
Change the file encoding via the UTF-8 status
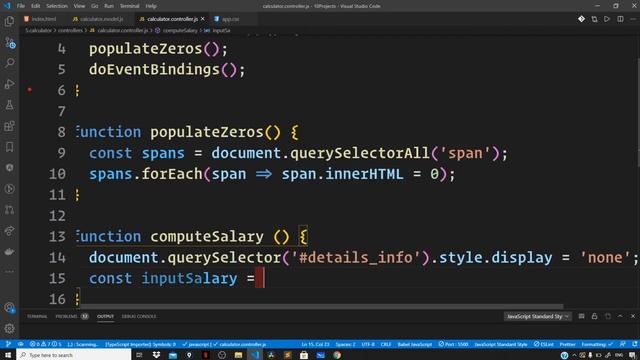[368, 344]
